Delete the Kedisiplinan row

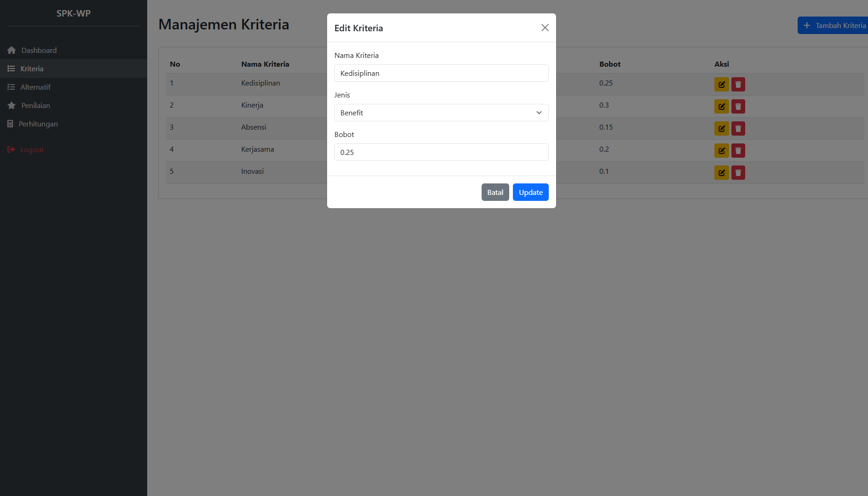(x=738, y=85)
